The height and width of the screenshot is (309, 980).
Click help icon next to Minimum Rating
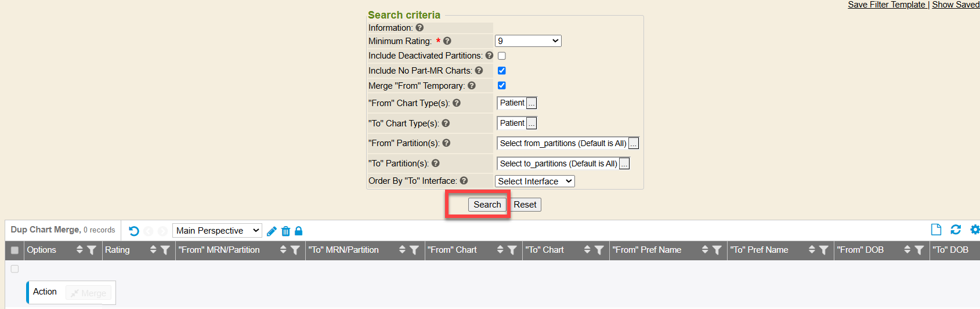(447, 41)
